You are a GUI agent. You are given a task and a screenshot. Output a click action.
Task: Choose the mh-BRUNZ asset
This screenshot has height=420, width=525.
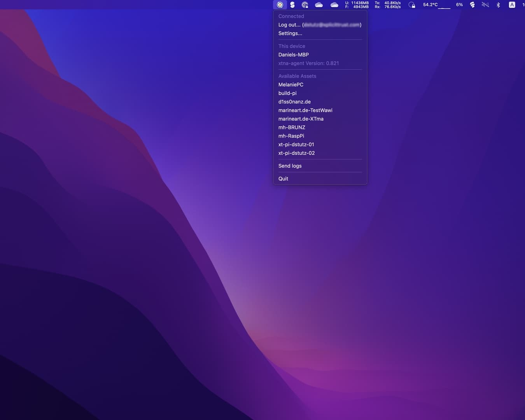click(320, 127)
